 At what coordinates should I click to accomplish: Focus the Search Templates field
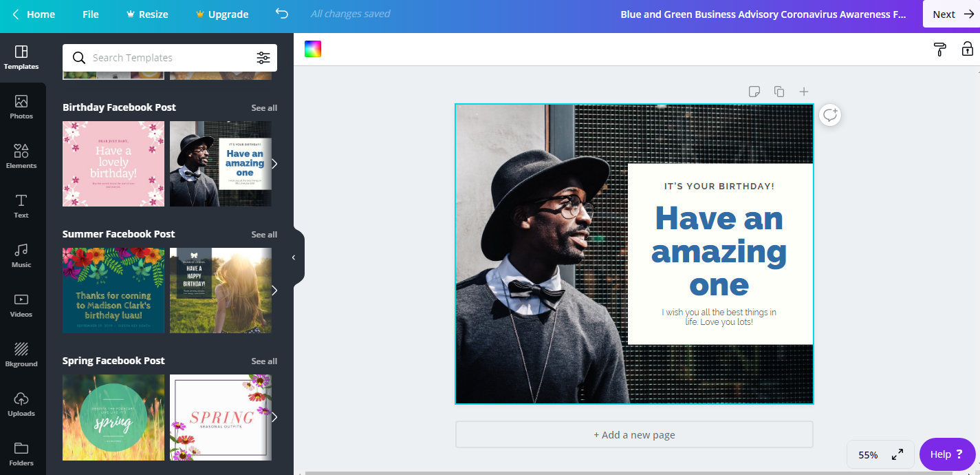click(170, 58)
